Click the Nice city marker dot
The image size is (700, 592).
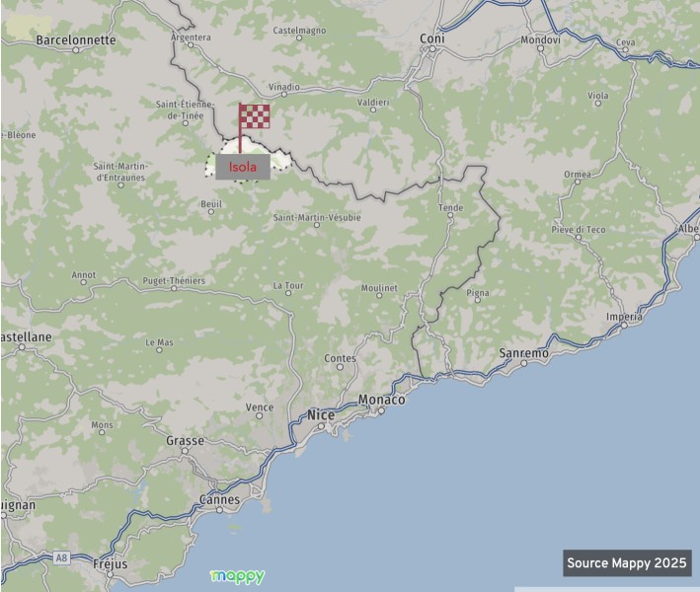321,426
